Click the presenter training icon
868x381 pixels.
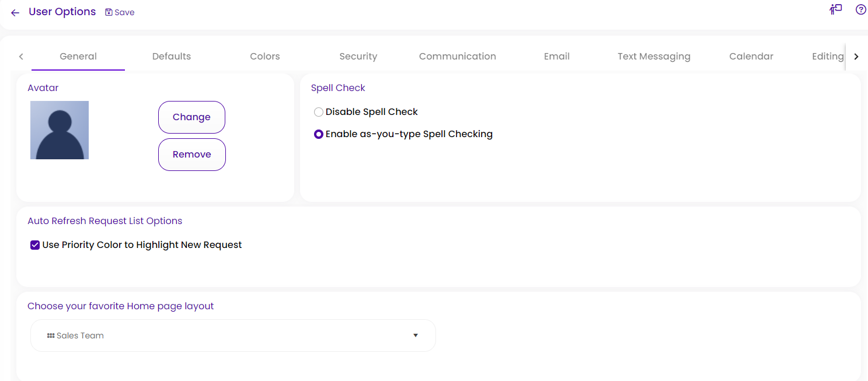point(836,9)
